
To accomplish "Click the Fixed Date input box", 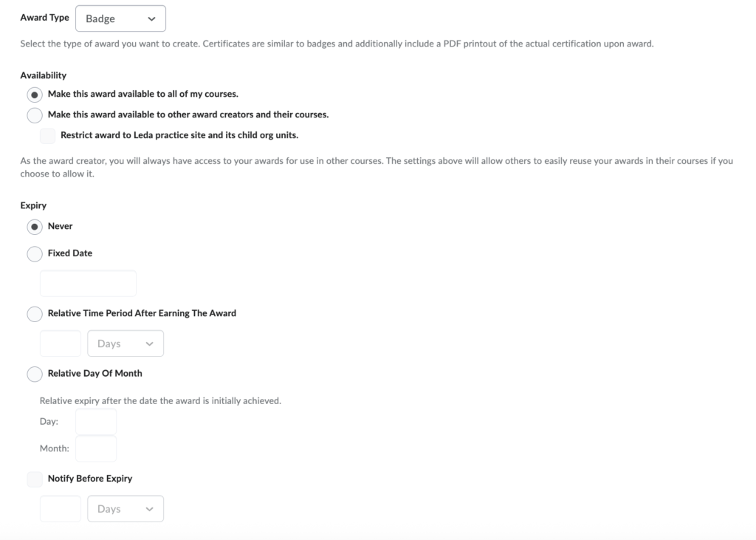I will click(88, 284).
